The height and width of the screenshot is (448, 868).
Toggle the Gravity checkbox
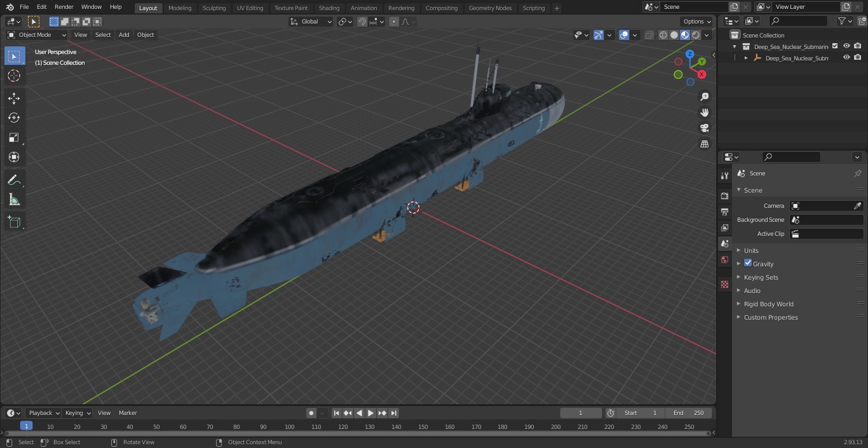[748, 263]
